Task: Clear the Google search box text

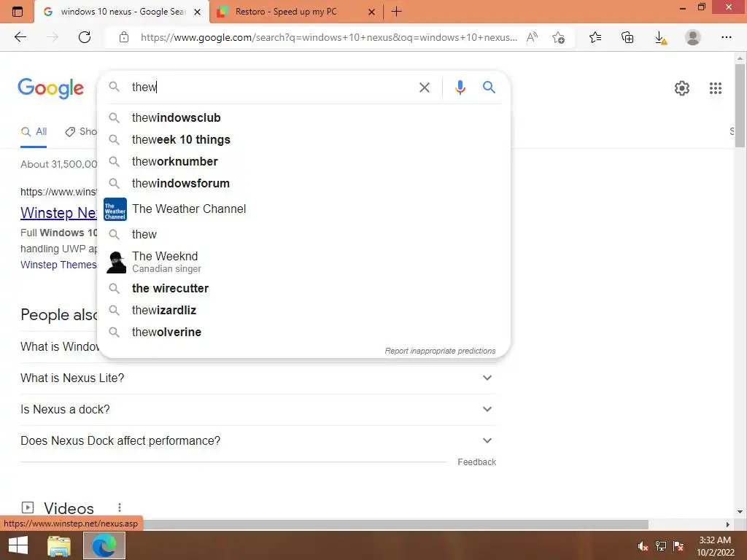Action: [424, 87]
